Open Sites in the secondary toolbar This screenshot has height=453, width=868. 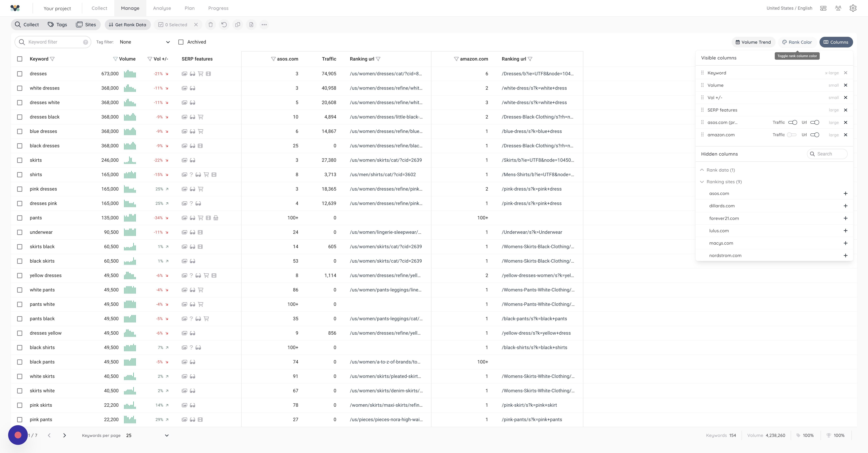86,25
